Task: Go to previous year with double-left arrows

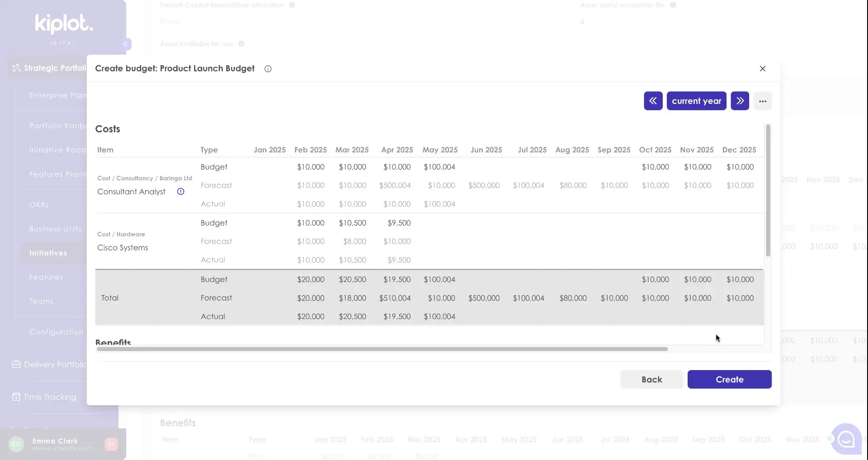Action: coord(653,101)
